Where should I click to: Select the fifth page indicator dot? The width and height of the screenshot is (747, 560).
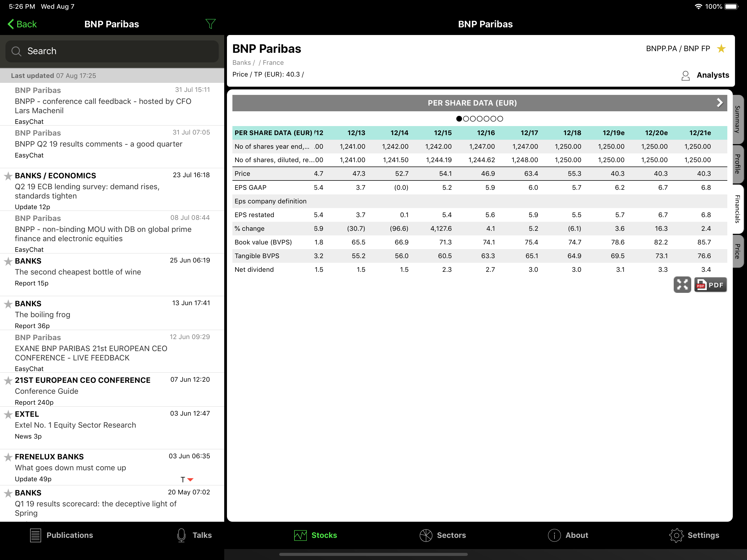487,119
